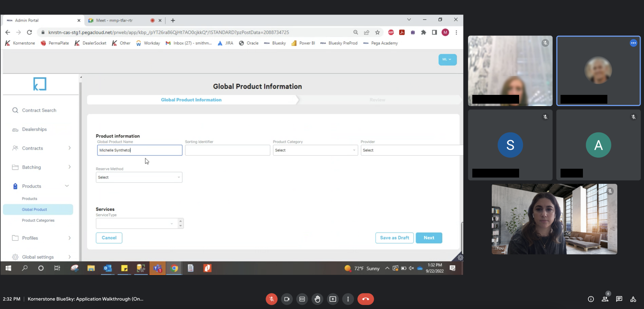644x309 pixels.
Task: Open a new browser tab
Action: (x=173, y=20)
